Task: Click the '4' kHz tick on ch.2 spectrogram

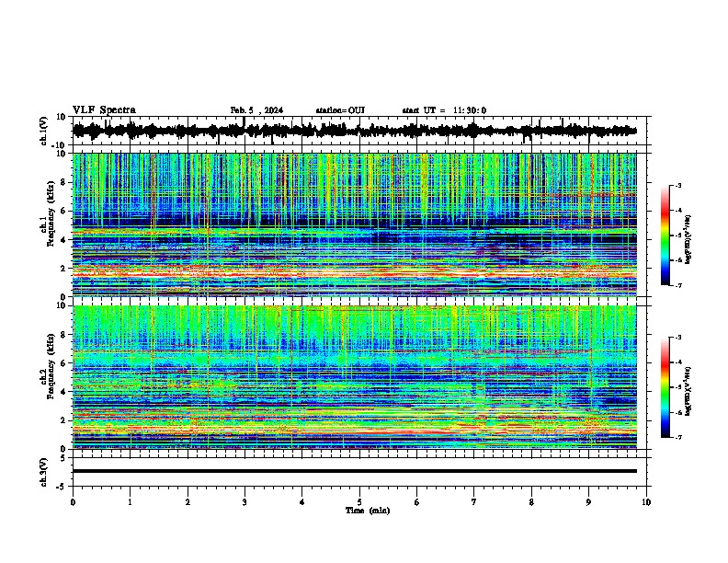Action: (x=64, y=392)
